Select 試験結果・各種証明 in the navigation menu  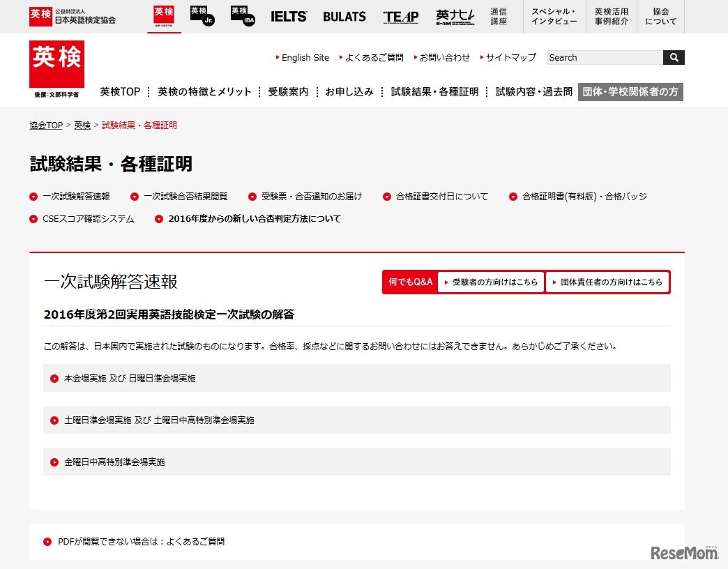tap(434, 91)
